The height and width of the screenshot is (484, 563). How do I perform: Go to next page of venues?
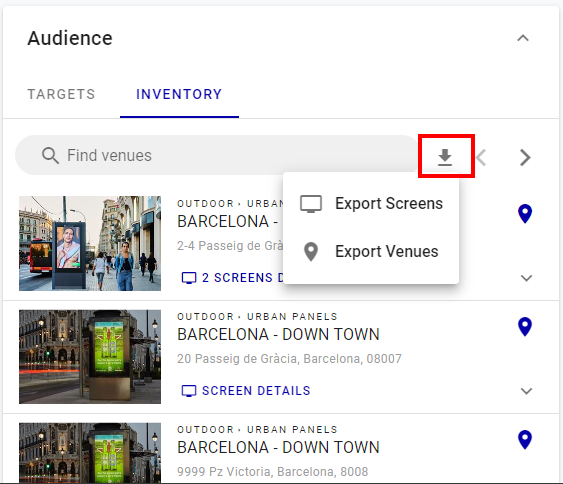tap(525, 157)
